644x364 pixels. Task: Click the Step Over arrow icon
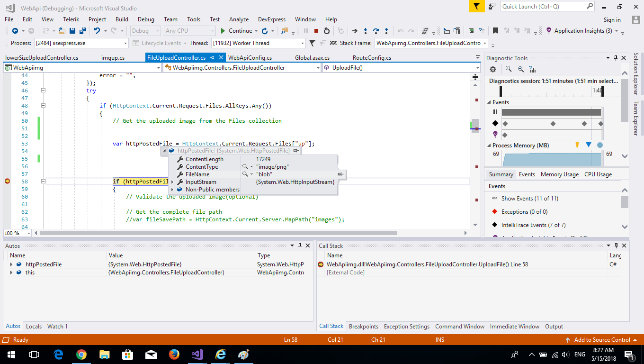click(x=376, y=31)
